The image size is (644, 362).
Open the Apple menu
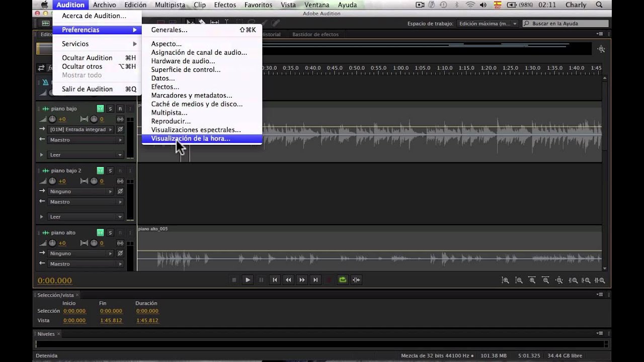[44, 5]
